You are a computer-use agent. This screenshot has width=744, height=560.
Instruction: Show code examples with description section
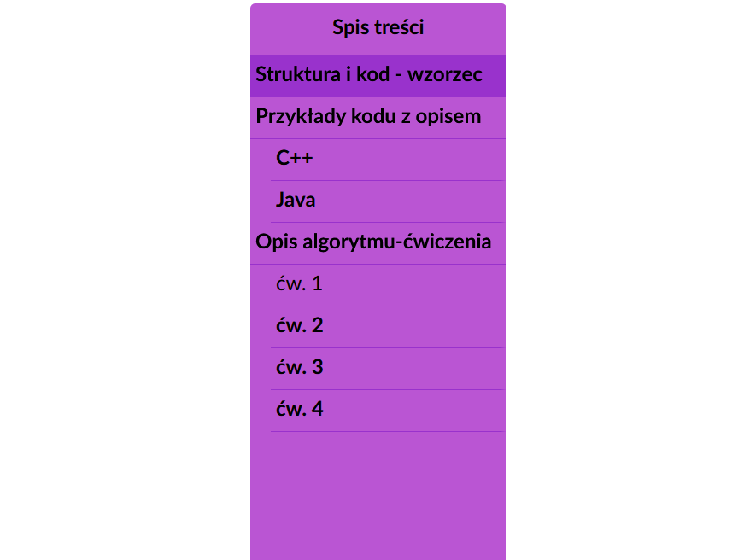point(368,116)
